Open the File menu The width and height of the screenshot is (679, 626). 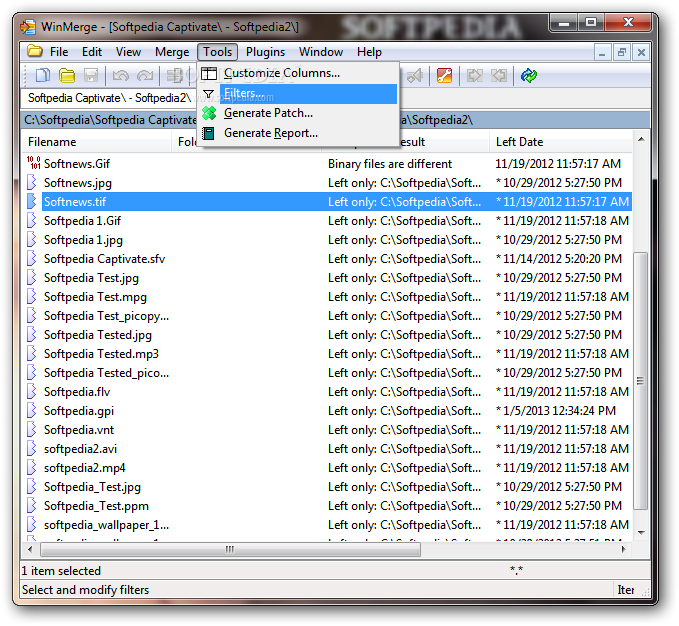pyautogui.click(x=59, y=52)
